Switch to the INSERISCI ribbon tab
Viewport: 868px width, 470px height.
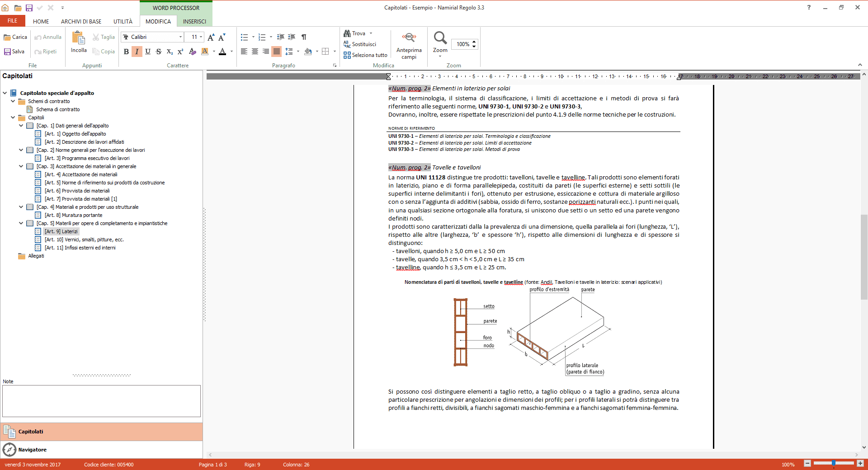click(194, 21)
